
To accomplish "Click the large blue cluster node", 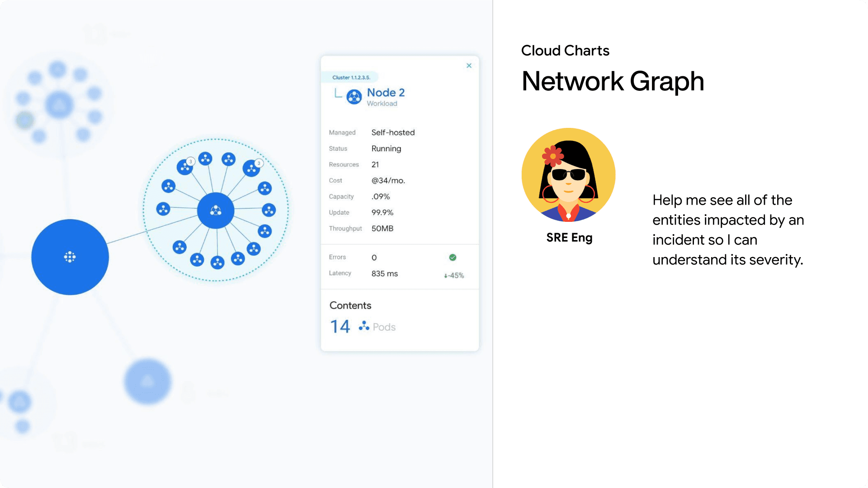I will 70,257.
